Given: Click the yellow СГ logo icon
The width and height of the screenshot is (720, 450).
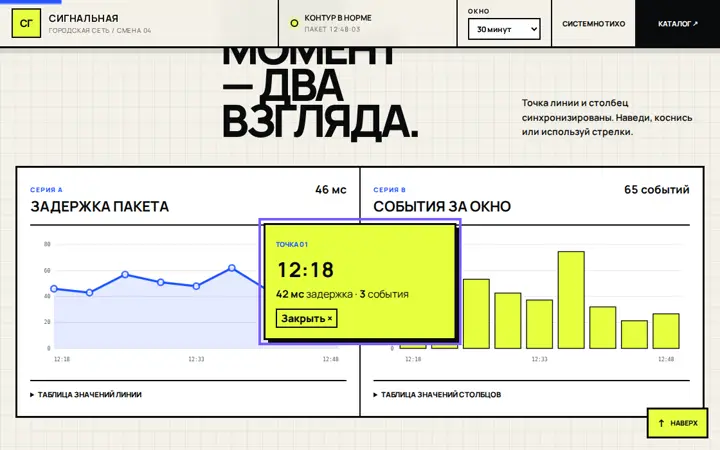Looking at the screenshot, I should [26, 23].
